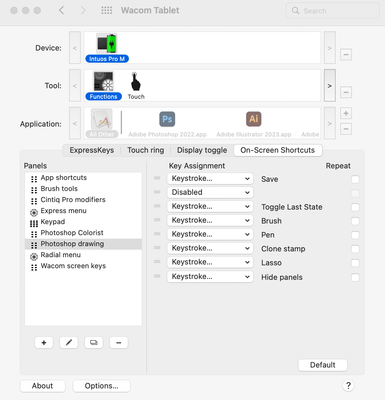Choose the Functions tool icon

coord(103,81)
